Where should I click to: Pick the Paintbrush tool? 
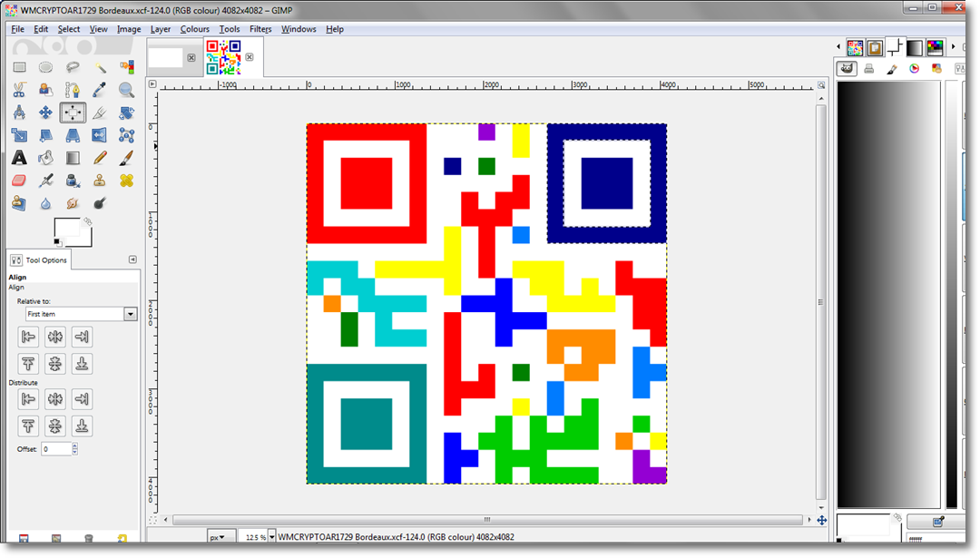pyautogui.click(x=127, y=158)
